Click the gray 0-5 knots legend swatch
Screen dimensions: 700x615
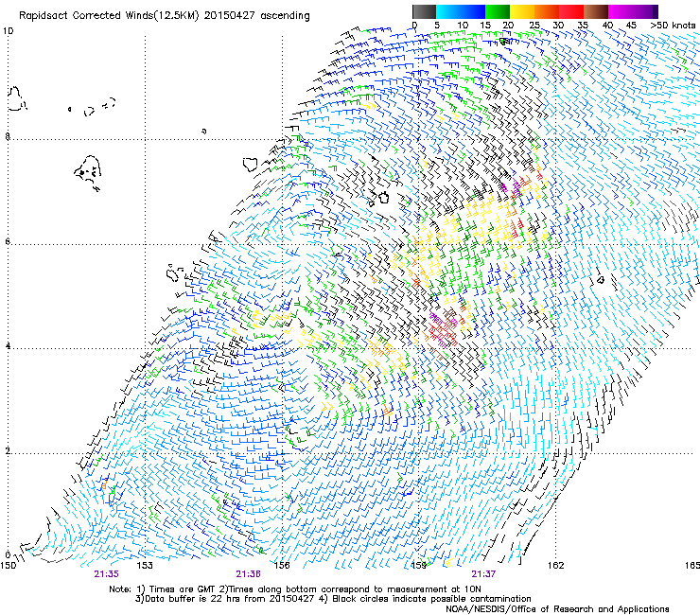(424, 11)
